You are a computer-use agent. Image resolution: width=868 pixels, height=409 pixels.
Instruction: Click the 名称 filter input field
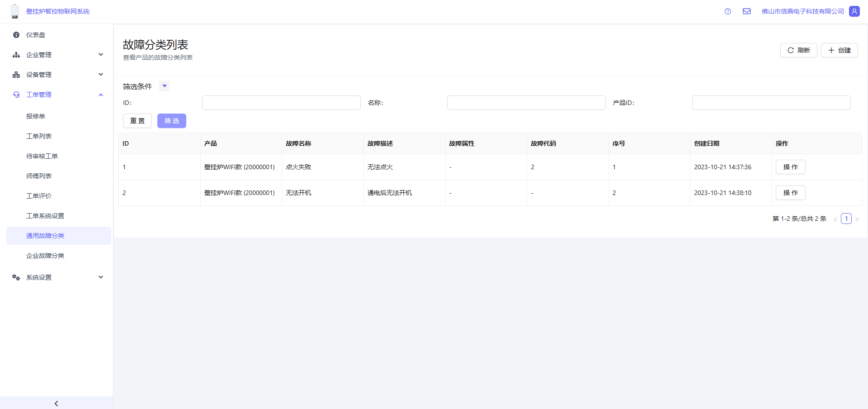(526, 103)
